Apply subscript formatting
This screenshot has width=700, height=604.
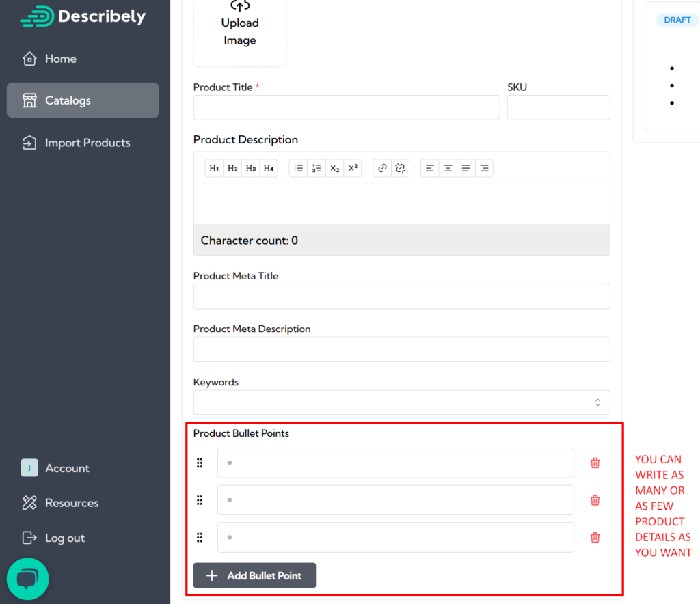pos(334,168)
